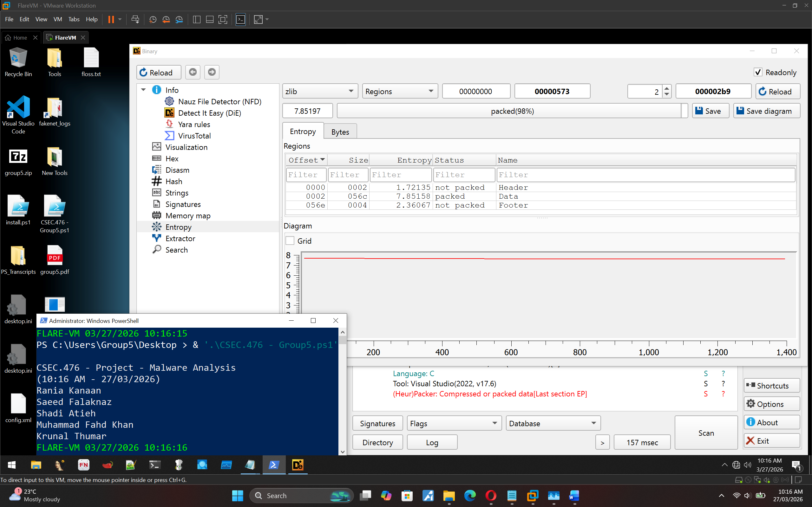Viewport: 812px width, 507px height.
Task: Click the forward arrow navigation button
Action: [212, 72]
